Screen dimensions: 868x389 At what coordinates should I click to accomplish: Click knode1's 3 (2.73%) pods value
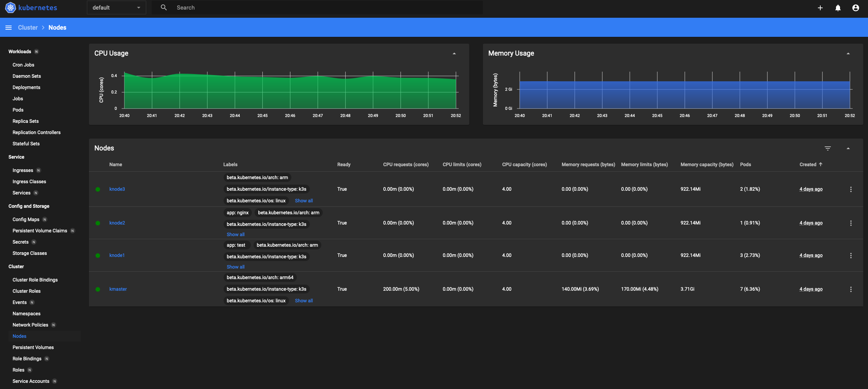coord(750,255)
